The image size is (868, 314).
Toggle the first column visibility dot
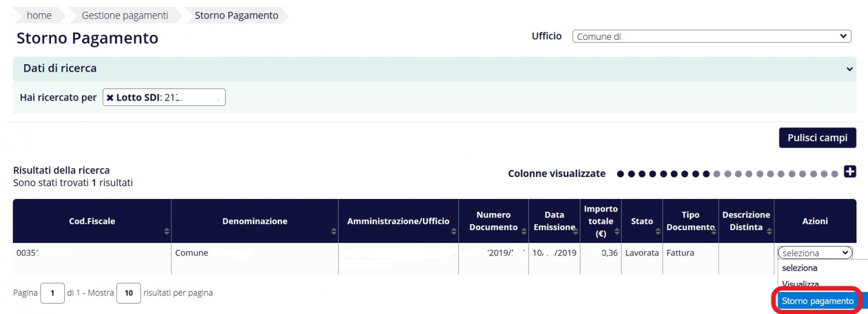[620, 173]
